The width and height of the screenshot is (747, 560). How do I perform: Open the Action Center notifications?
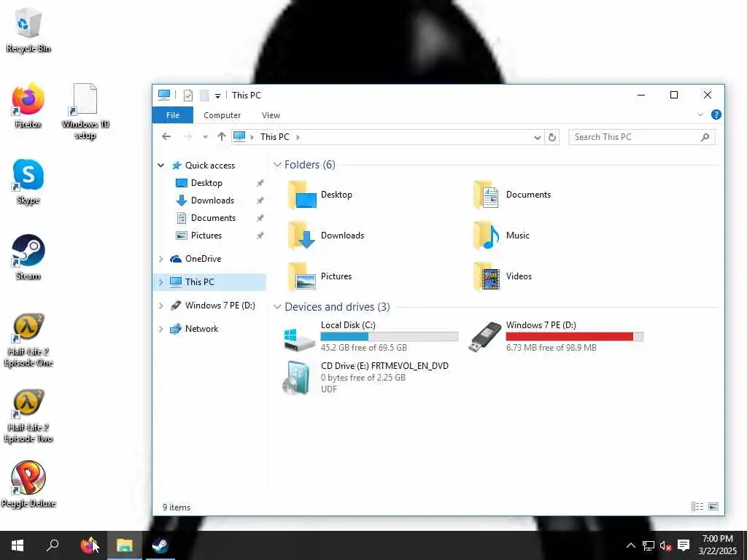684,545
